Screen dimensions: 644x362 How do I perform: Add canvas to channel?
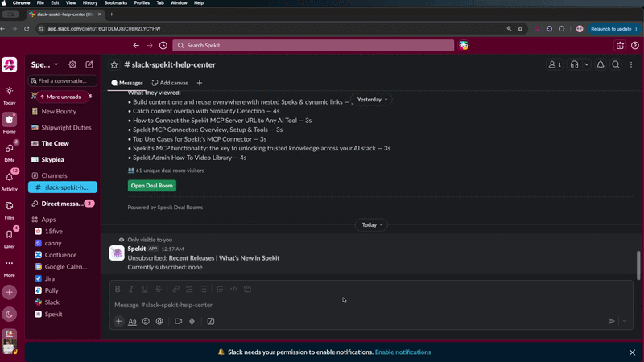coord(170,83)
